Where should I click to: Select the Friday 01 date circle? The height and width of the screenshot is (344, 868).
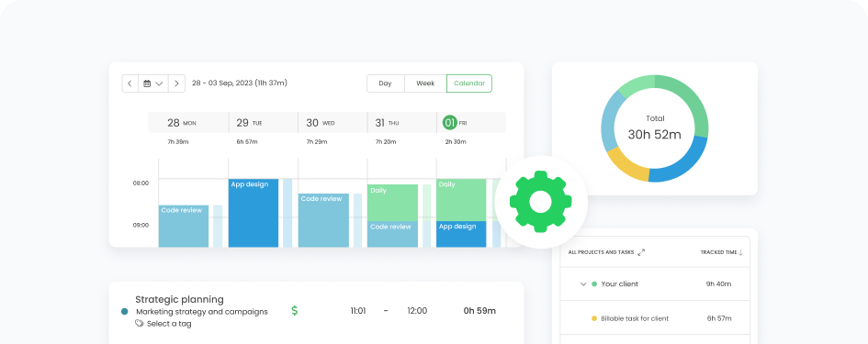click(449, 123)
